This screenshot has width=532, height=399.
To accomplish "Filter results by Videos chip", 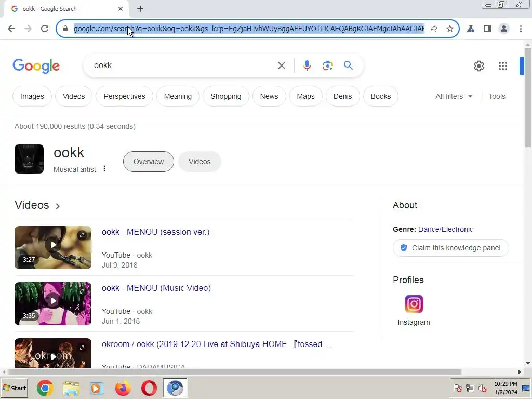I will tap(74, 96).
